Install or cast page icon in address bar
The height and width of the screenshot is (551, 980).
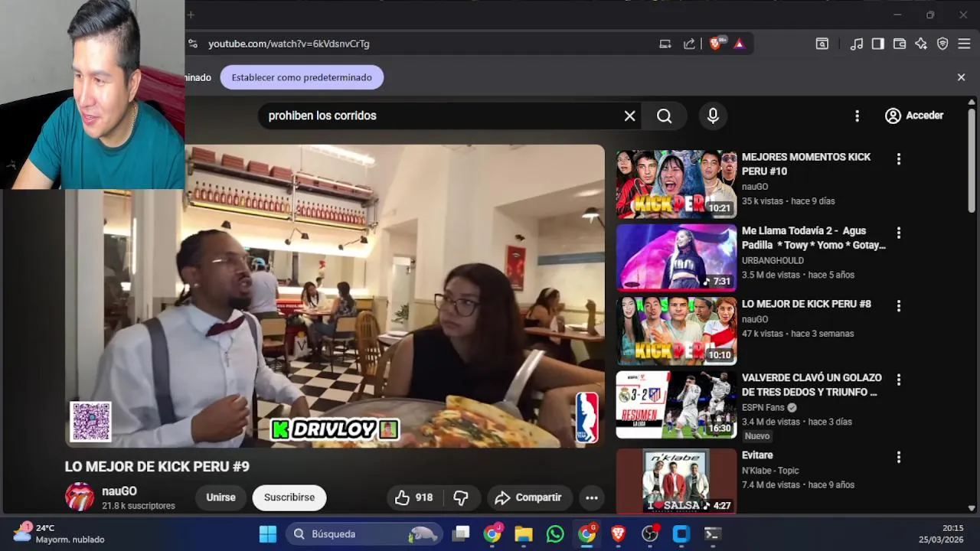pos(665,44)
